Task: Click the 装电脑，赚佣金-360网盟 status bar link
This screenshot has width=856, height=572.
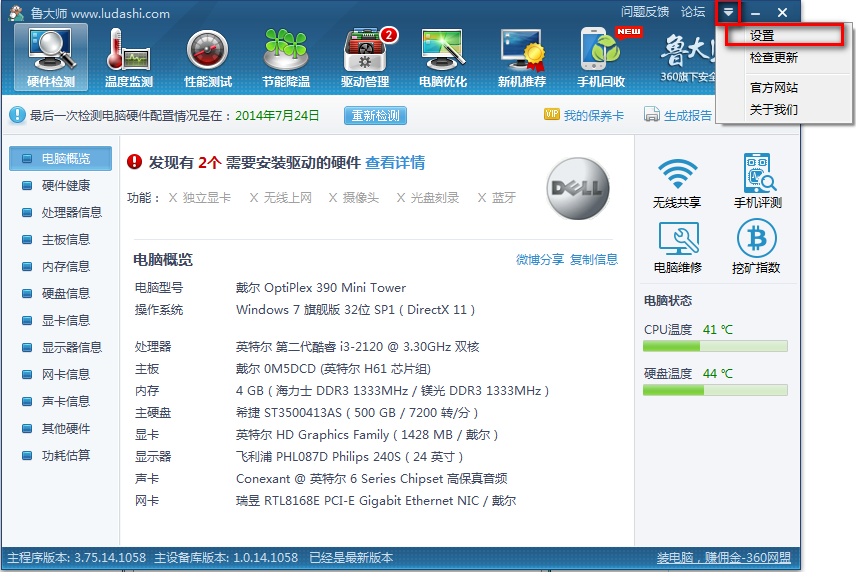Action: [724, 558]
